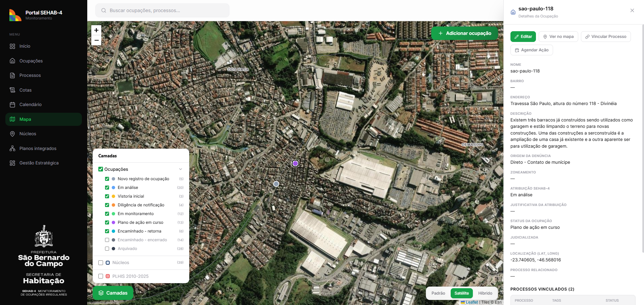Go to Núcleos pin icon in sidebar
Viewport: 644px width, 305px height.
pos(12,134)
